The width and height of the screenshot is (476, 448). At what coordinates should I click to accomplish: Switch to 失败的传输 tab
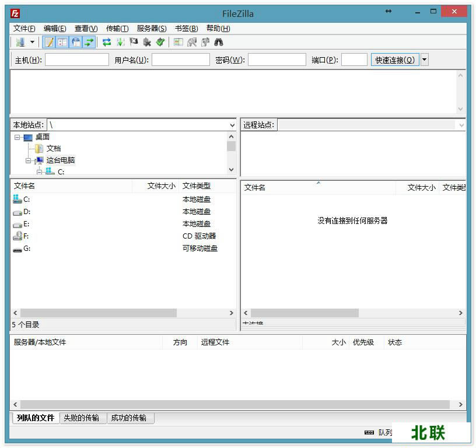[x=81, y=418]
